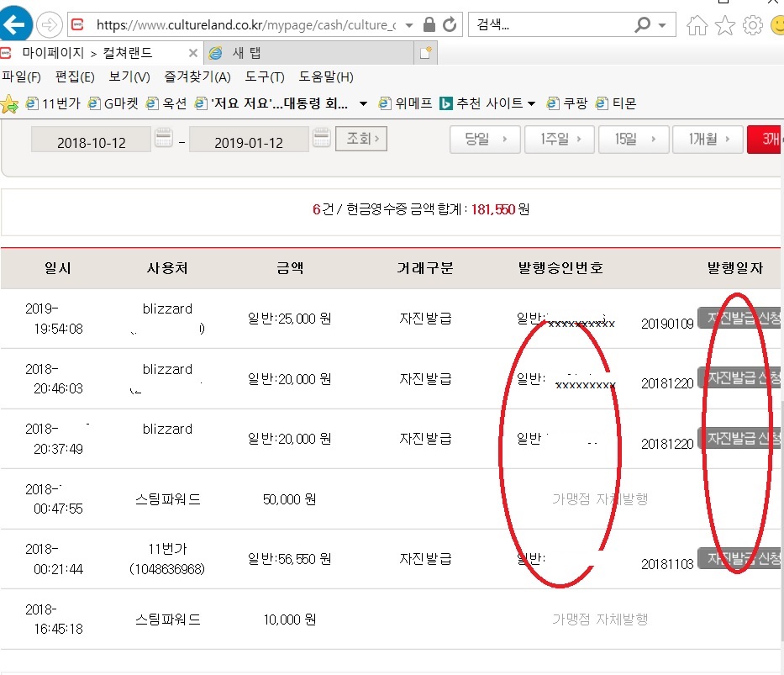Open 도움말(H) menu
This screenshot has height=675, width=784.
[x=326, y=77]
